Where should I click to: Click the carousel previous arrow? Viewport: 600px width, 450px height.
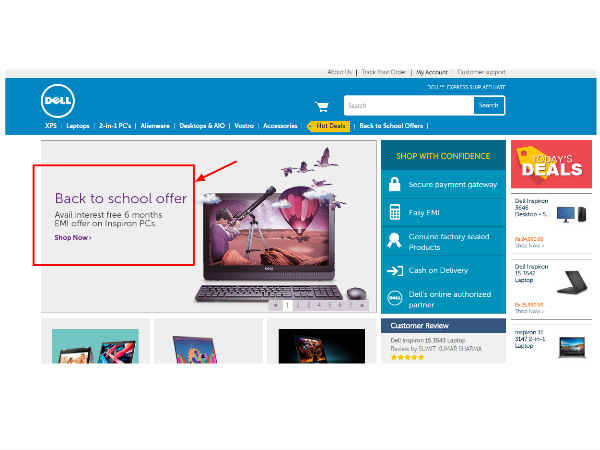276,303
